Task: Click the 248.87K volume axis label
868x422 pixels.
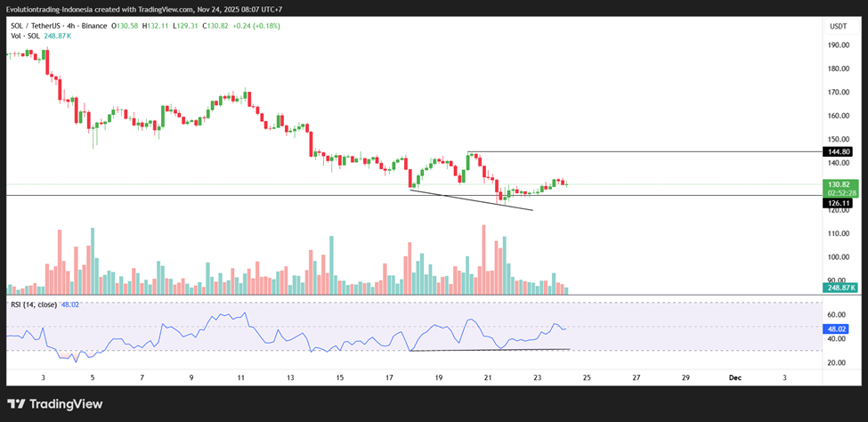Action: point(839,288)
